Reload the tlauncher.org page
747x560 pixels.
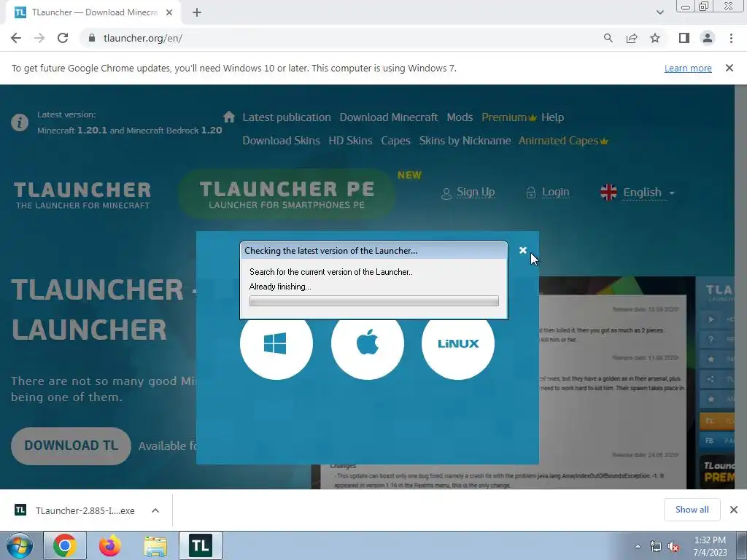tap(63, 38)
